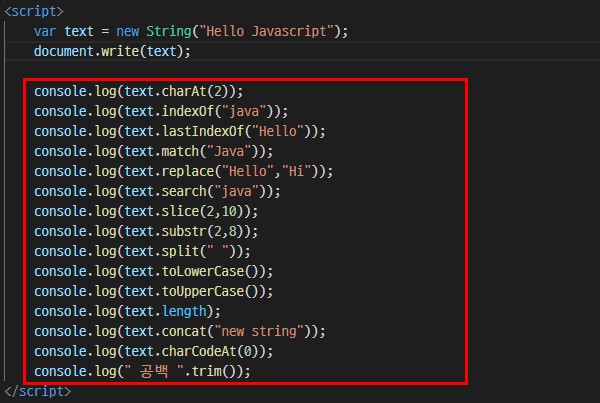
Task: Click the text.split(" ") line
Action: point(142,251)
